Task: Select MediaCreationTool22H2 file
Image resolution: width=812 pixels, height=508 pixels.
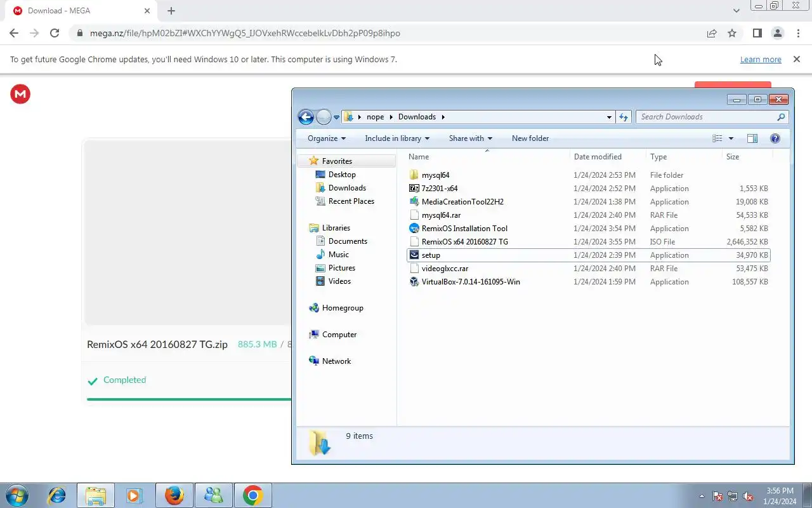Action: point(462,202)
